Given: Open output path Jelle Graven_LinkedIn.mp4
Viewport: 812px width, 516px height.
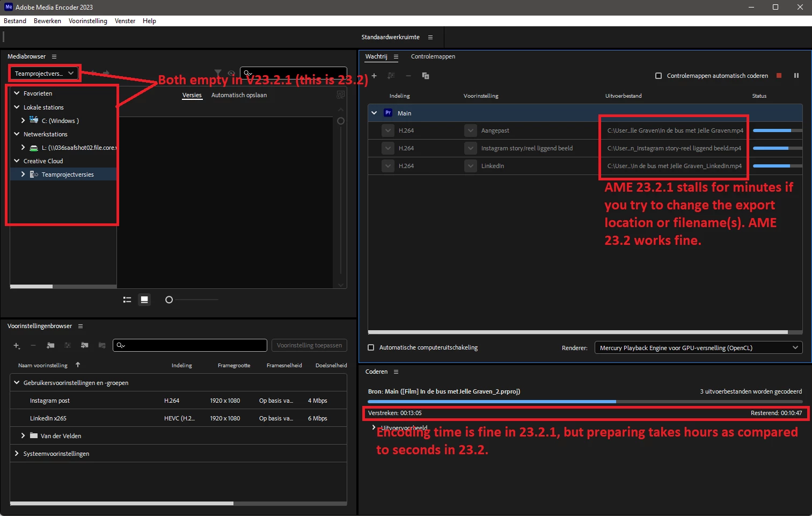Looking at the screenshot, I should click(x=675, y=166).
